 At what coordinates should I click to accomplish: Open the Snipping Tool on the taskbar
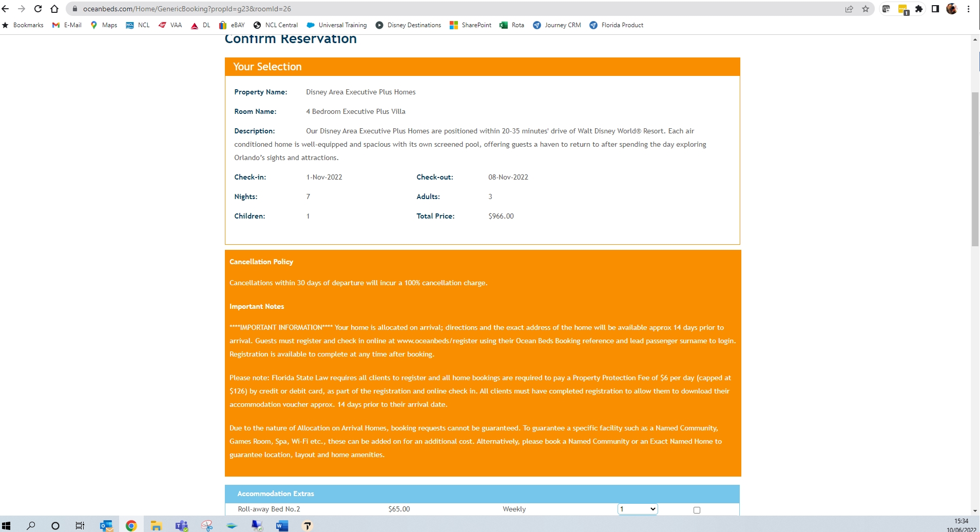tap(207, 525)
